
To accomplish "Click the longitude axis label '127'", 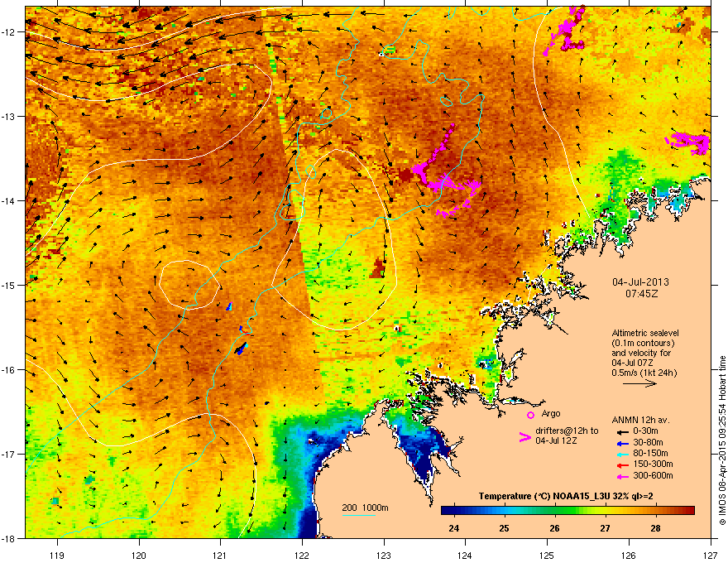I will [x=710, y=555].
